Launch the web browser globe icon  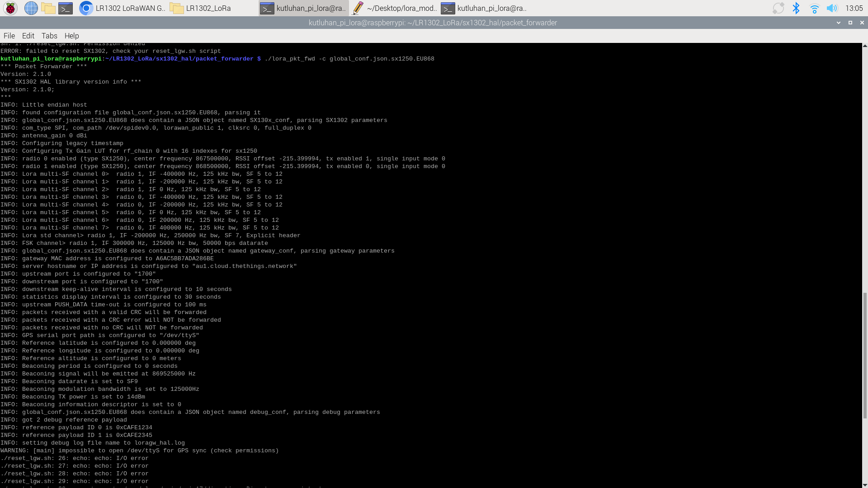[x=31, y=8]
